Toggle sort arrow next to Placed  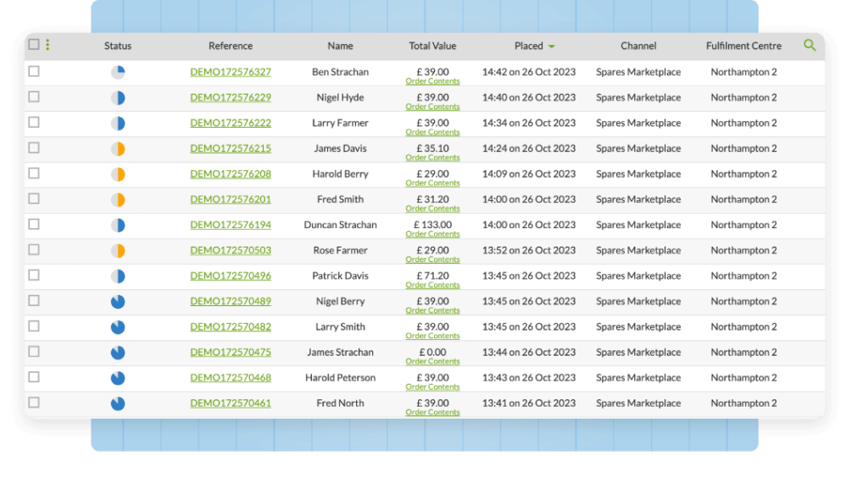point(551,47)
